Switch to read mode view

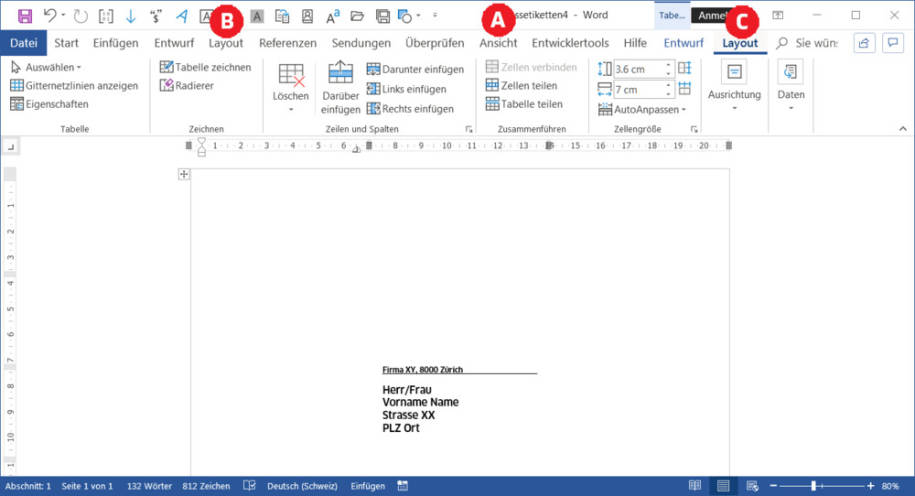point(694,485)
